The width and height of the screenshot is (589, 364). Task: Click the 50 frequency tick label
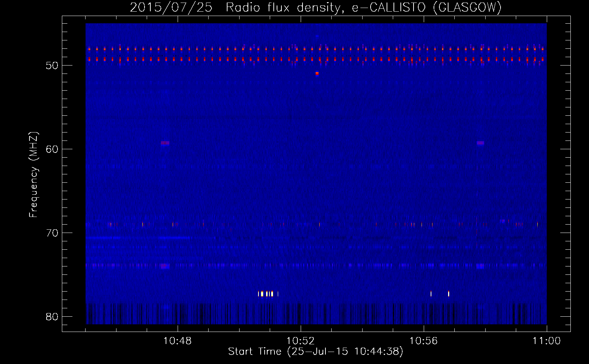click(52, 66)
